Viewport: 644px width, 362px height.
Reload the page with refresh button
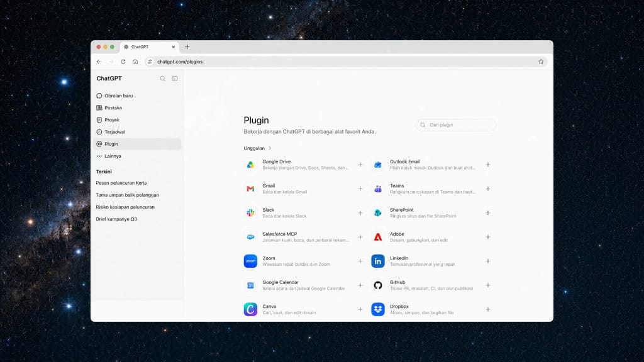click(123, 62)
